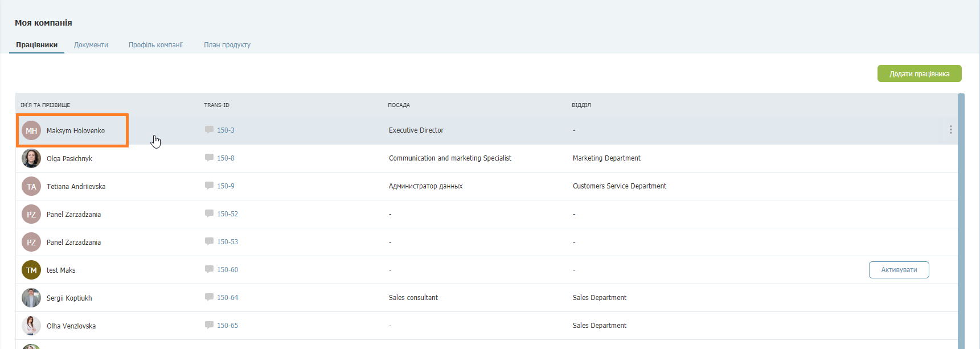Go to the План продукту tab
The image size is (980, 349).
tap(227, 45)
